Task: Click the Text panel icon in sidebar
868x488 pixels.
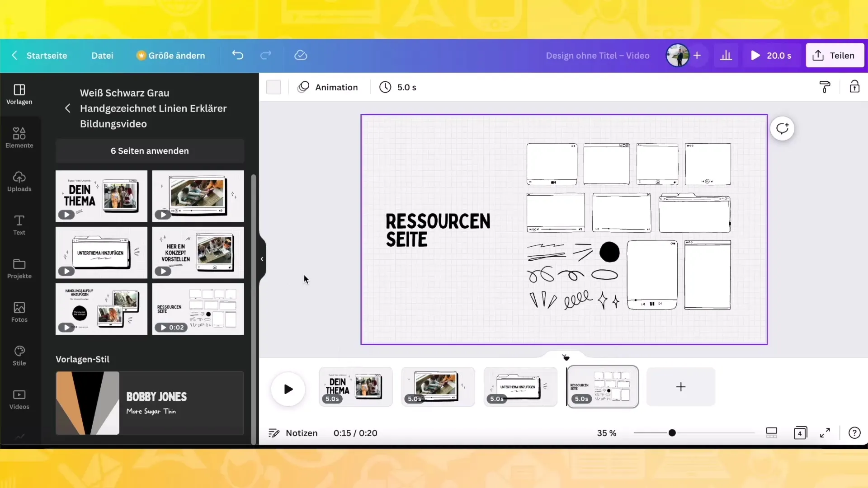Action: (x=19, y=225)
